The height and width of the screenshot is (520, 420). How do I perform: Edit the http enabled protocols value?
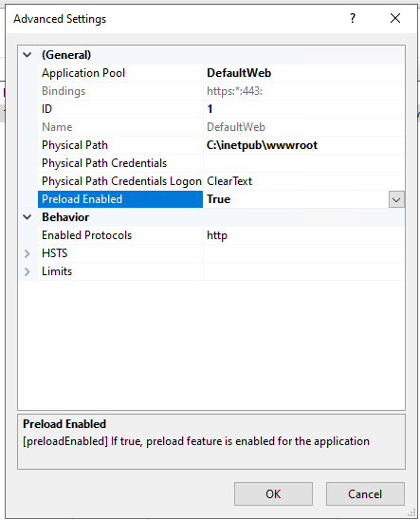coord(217,235)
